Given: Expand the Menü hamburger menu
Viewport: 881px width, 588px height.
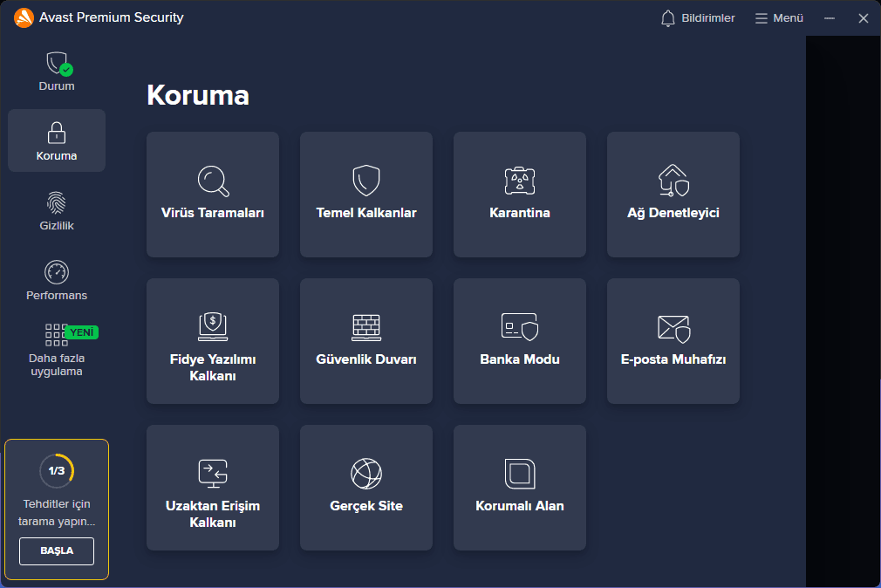Looking at the screenshot, I should (779, 18).
